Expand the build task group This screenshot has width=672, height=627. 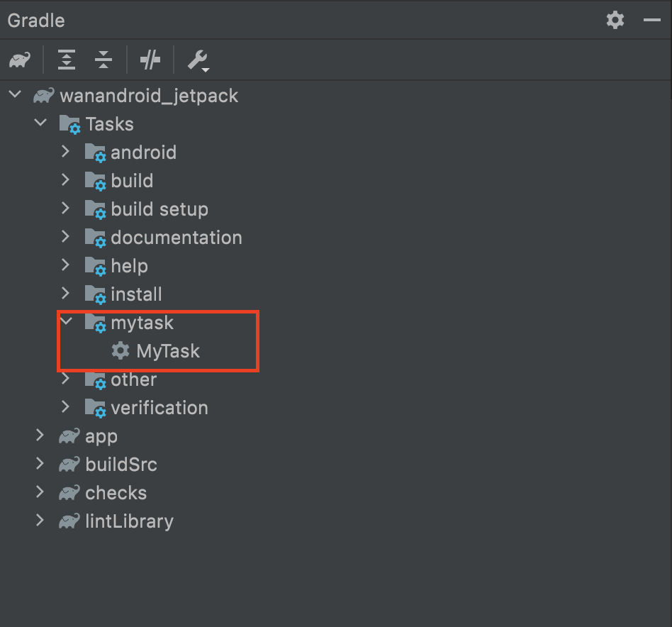tap(66, 181)
